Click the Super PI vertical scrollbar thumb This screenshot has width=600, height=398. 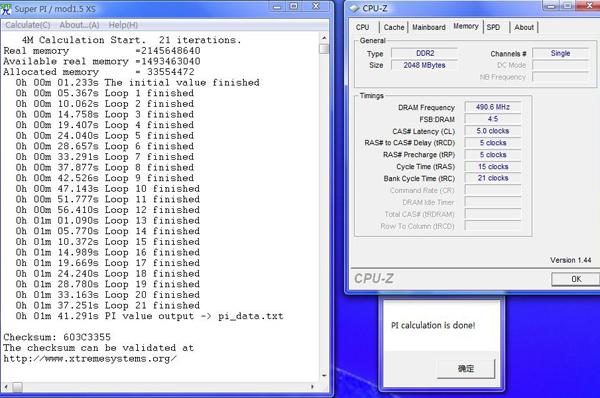tap(324, 49)
